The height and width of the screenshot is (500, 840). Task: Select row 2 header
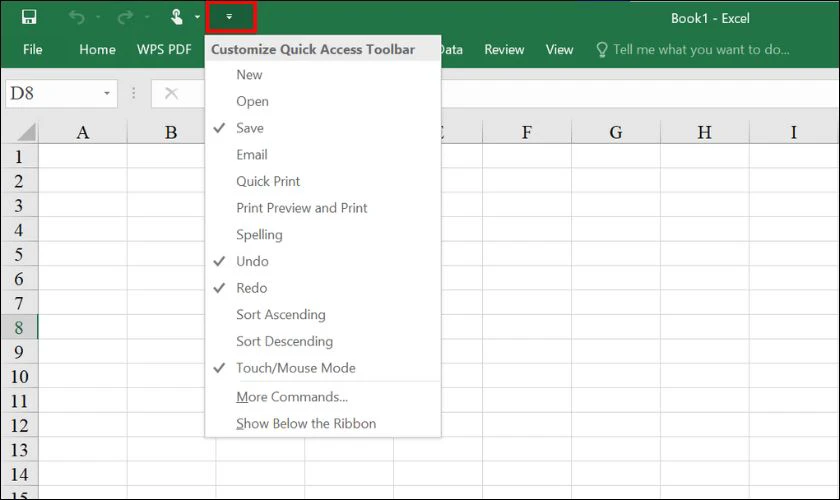click(19, 181)
